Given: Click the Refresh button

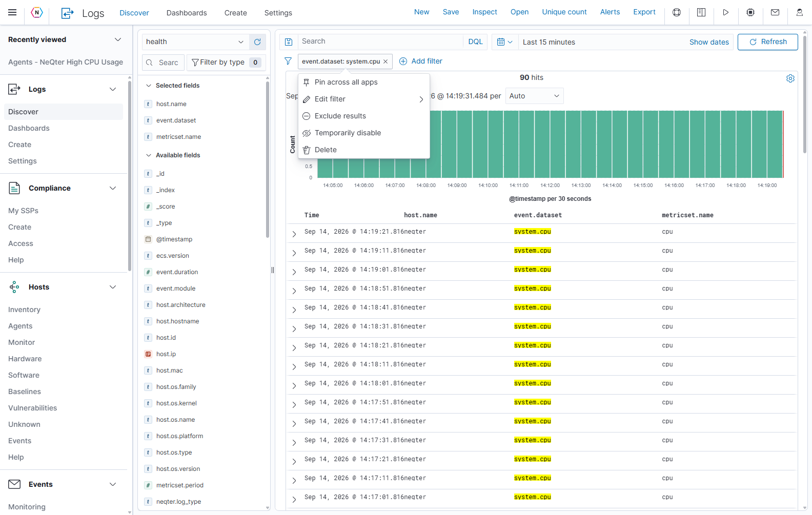Looking at the screenshot, I should click(x=767, y=42).
